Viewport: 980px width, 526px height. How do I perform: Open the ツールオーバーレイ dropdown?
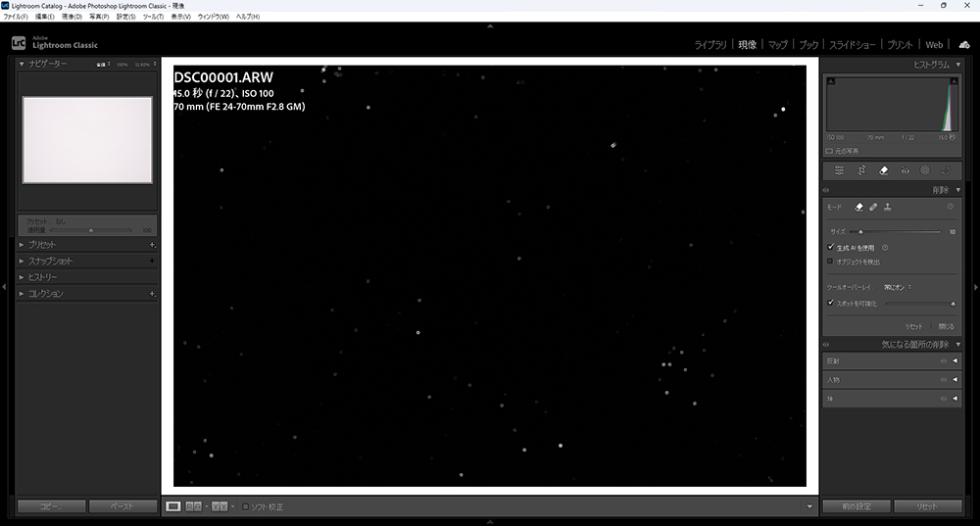click(898, 287)
